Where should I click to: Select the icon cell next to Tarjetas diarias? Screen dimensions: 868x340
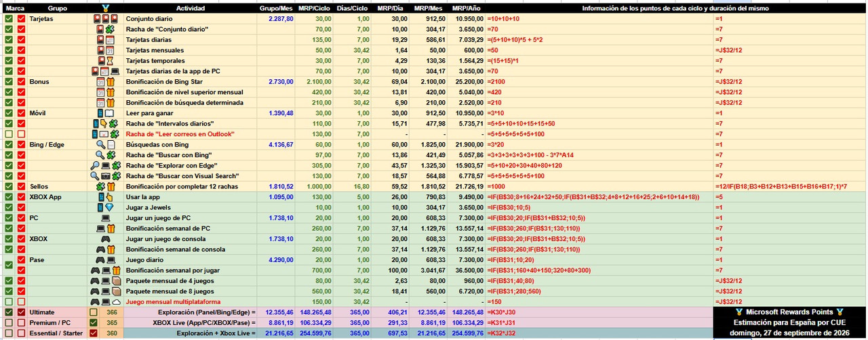105,40
